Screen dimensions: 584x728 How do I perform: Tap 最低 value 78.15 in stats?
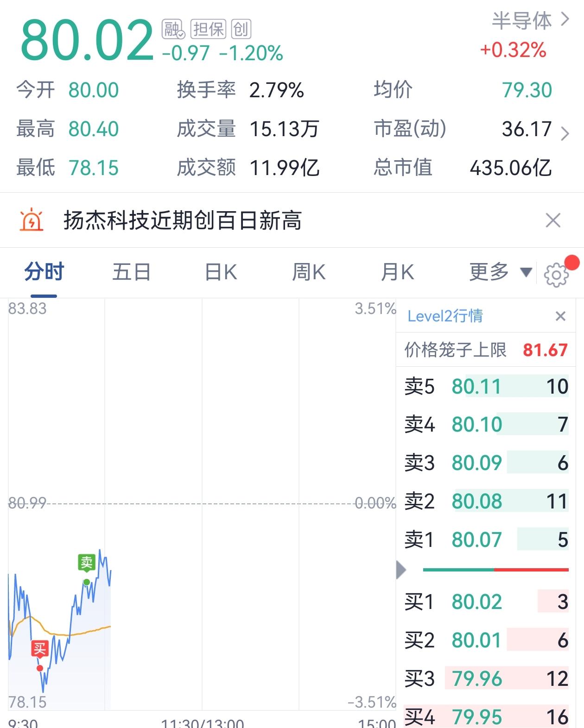pyautogui.click(x=94, y=168)
